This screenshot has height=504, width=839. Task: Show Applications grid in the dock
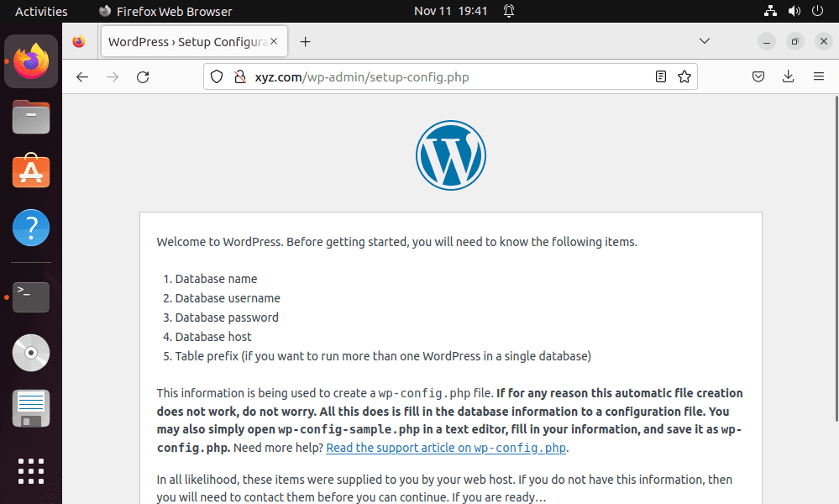click(31, 471)
